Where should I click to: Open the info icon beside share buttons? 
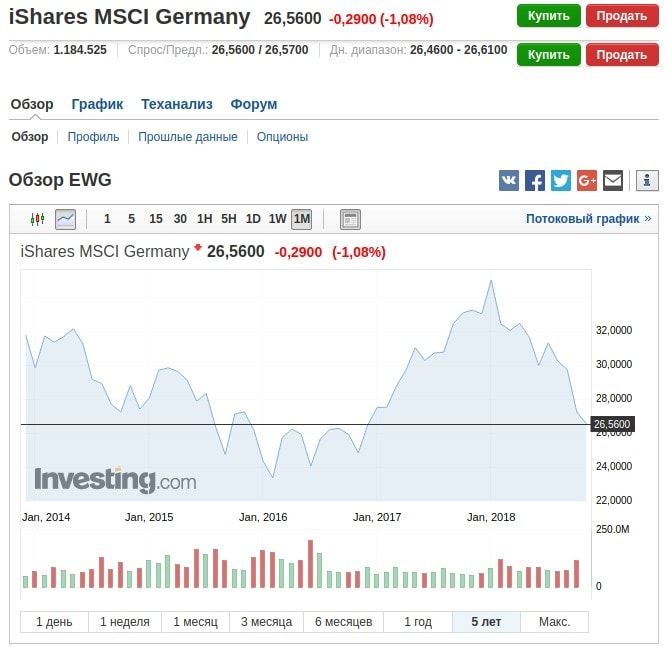click(647, 181)
